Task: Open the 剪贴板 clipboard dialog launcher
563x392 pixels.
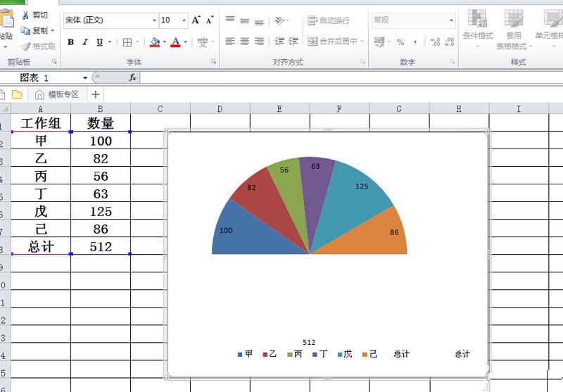Action: click(x=54, y=62)
